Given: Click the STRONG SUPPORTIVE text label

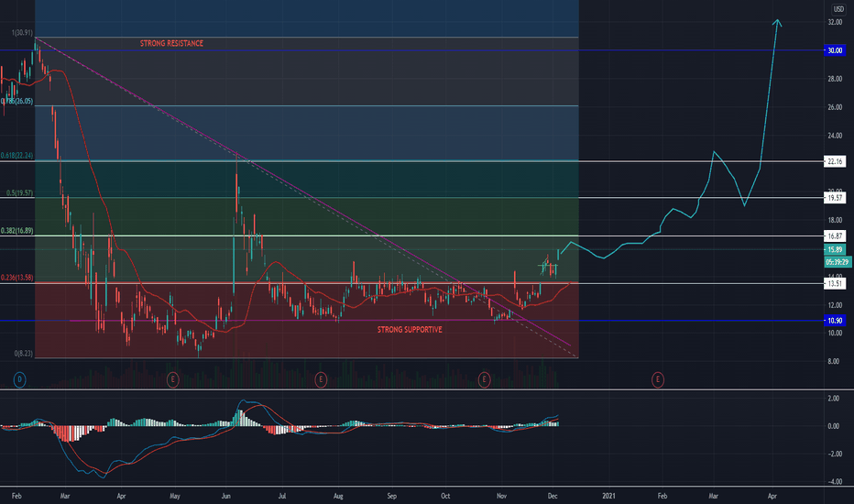Looking at the screenshot, I should click(410, 330).
